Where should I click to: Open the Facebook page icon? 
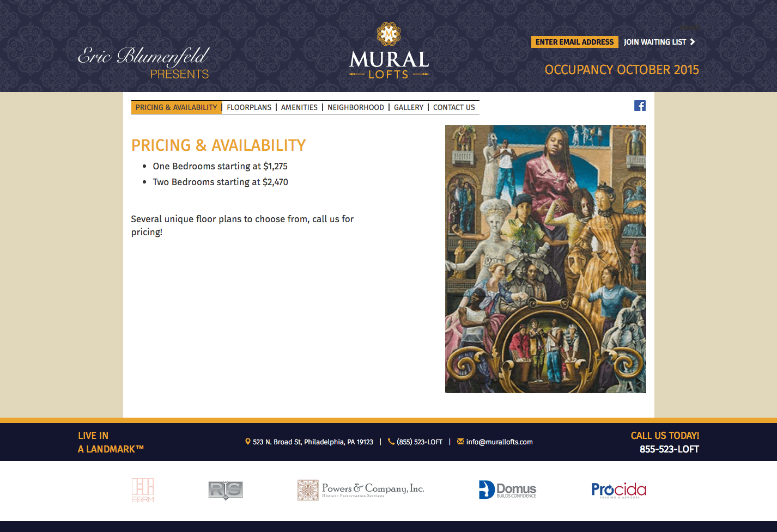click(x=640, y=106)
